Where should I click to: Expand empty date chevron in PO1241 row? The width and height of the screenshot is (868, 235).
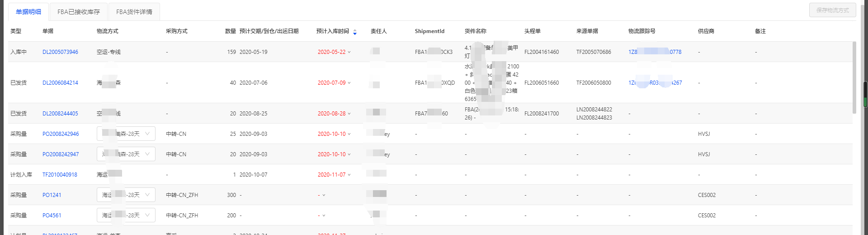point(324,195)
